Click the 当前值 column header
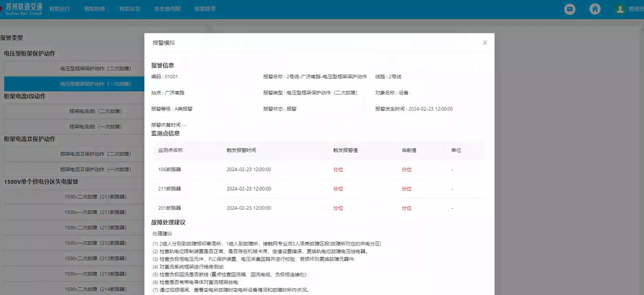The width and height of the screenshot is (644, 295). [x=409, y=150]
